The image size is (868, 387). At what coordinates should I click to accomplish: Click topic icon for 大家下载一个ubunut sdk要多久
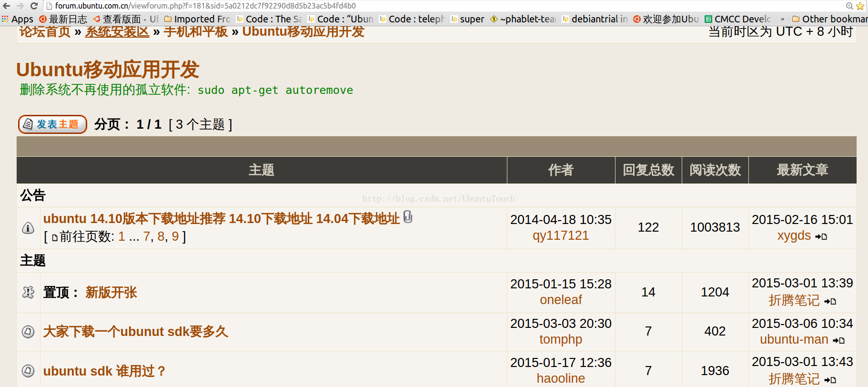pos(28,331)
